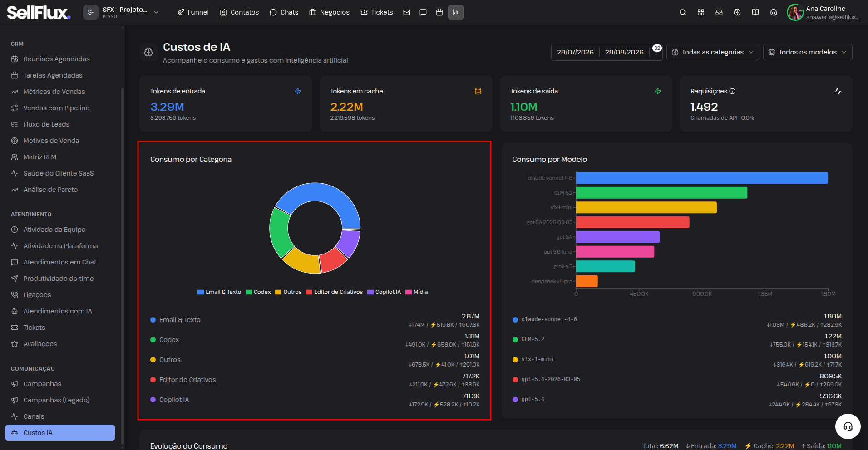
Task: Open the Tickets top menu
Action: pos(377,12)
